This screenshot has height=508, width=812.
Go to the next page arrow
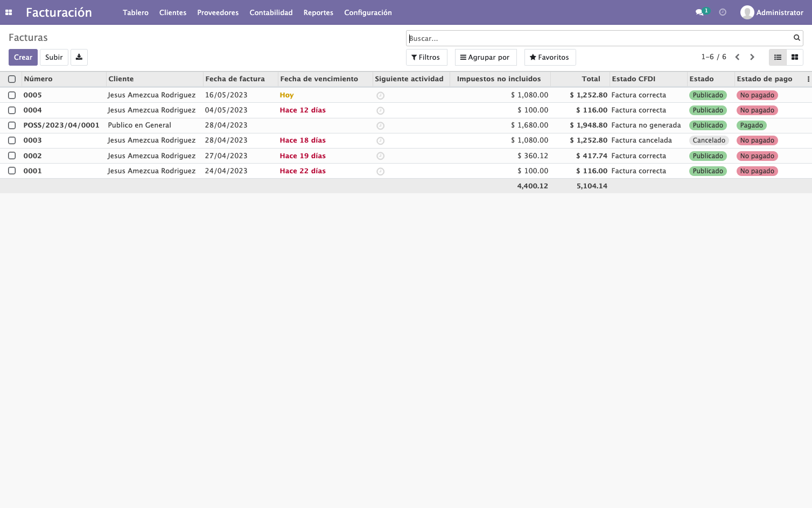pos(752,57)
